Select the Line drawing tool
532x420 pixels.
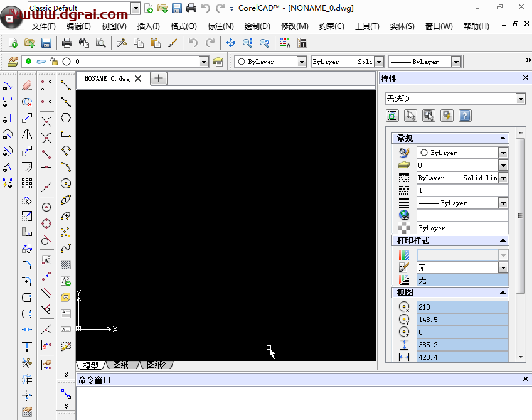66,85
